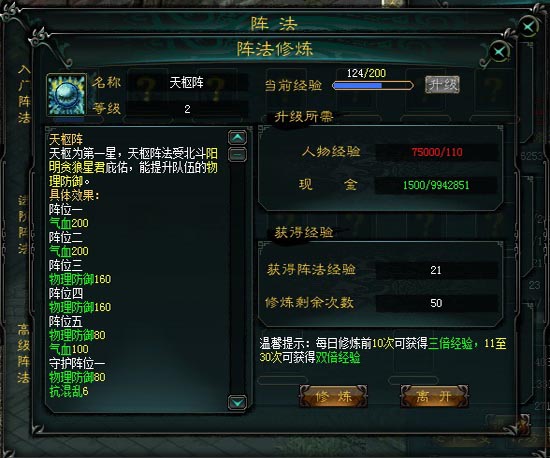Switch to the 高级阵法 side tab
Image resolution: width=550 pixels, height=458 pixels.
tap(24, 353)
